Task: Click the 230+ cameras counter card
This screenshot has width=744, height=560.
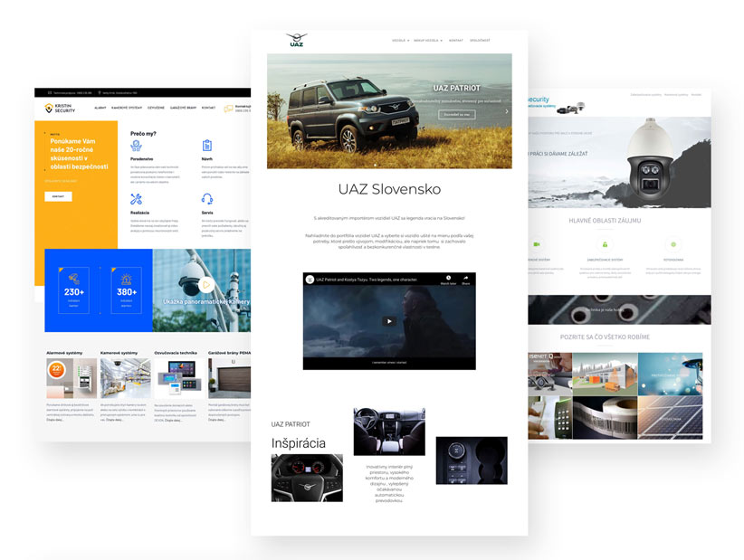Action: coord(73,290)
